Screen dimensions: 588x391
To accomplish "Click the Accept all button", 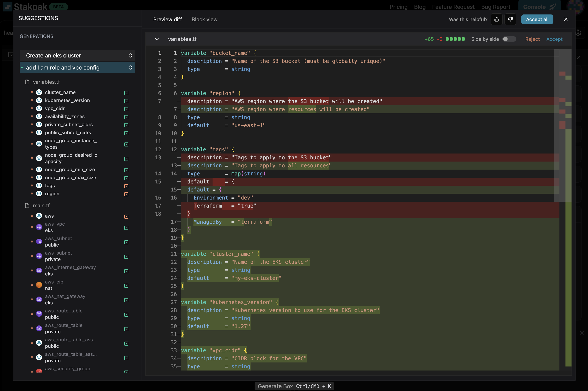I will coord(537,19).
